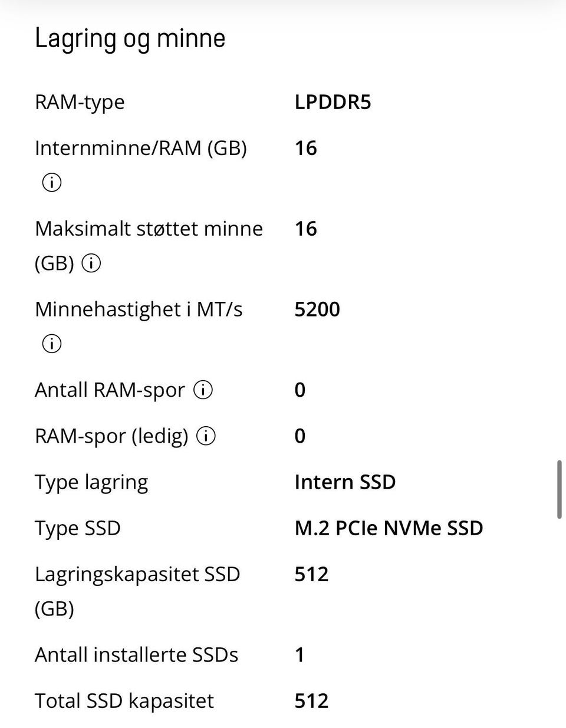Click the info icon under Internminne/RAM (GB)
This screenshot has width=566, height=728.
click(x=52, y=183)
